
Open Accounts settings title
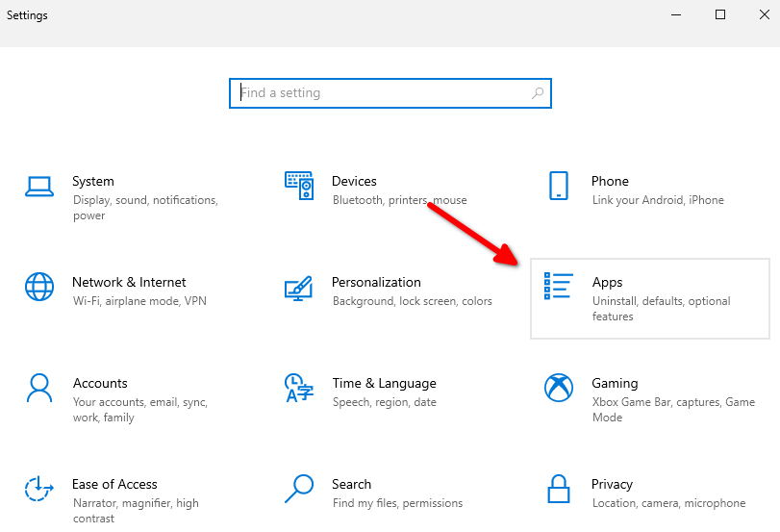100,383
